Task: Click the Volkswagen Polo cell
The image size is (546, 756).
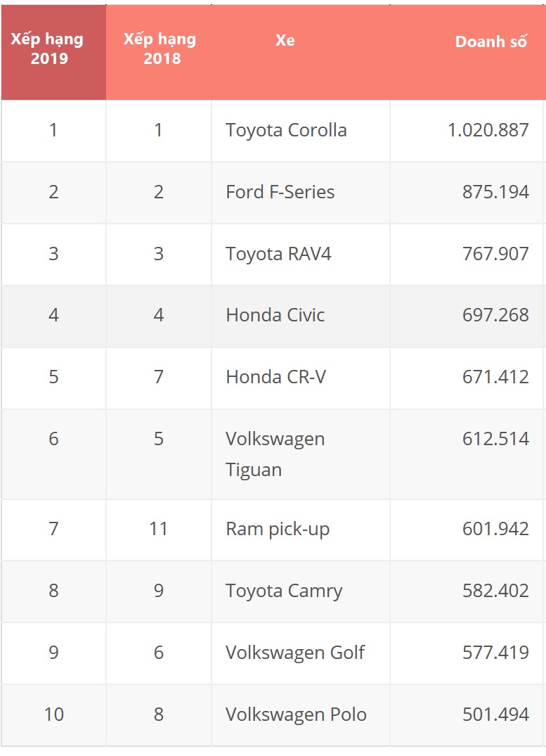Action: coord(296,715)
